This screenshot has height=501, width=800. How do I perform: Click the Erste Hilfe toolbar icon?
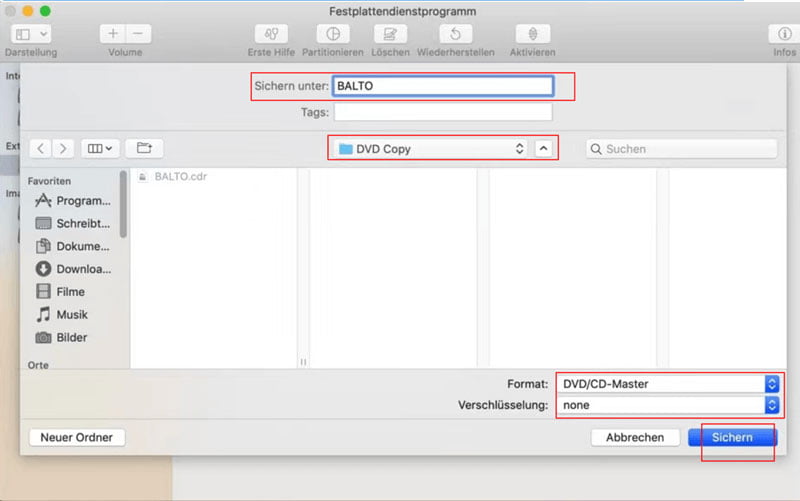[x=272, y=34]
